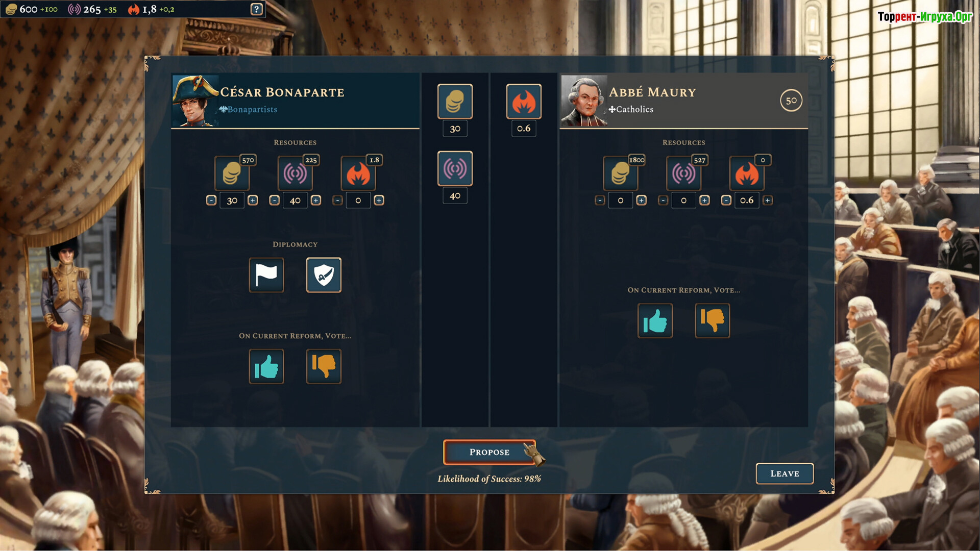980x551 pixels.
Task: Select thumbs down vote for Abbé Maury
Action: (713, 321)
